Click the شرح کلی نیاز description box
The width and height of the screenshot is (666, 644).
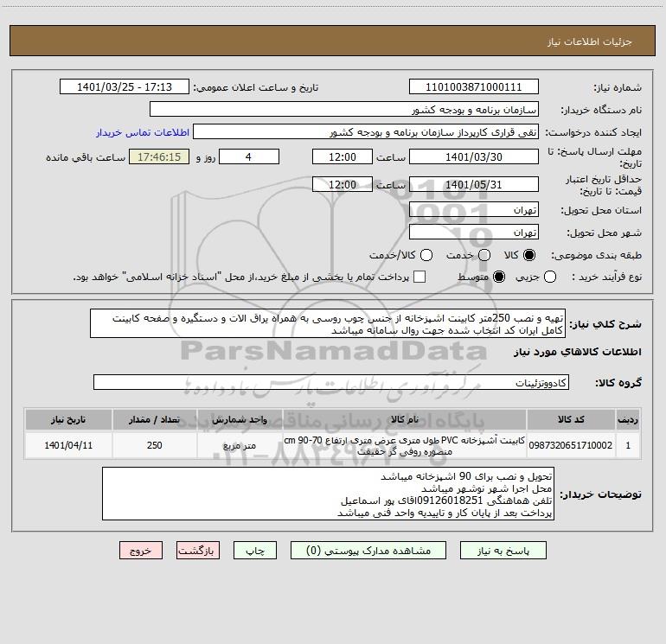tap(328, 324)
